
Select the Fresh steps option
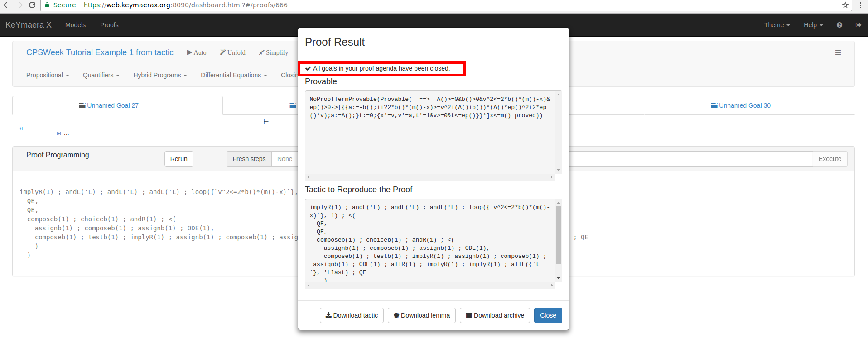click(249, 159)
